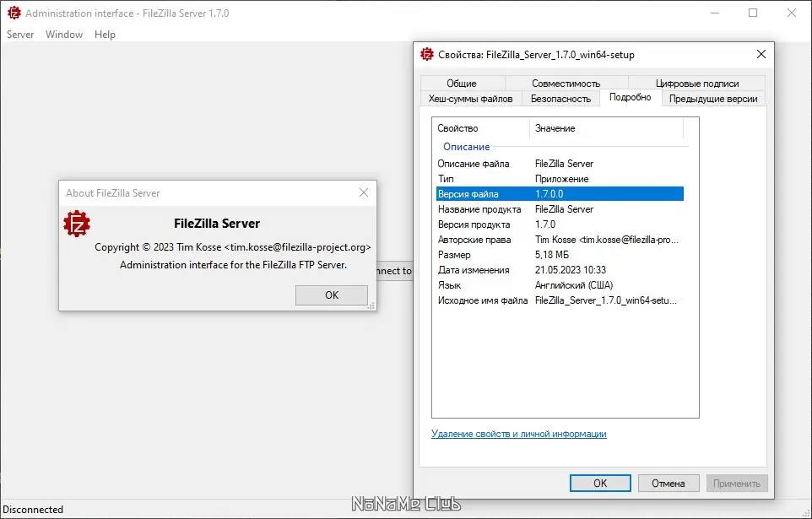The image size is (812, 519).
Task: Open the Help menu
Action: [x=105, y=35]
